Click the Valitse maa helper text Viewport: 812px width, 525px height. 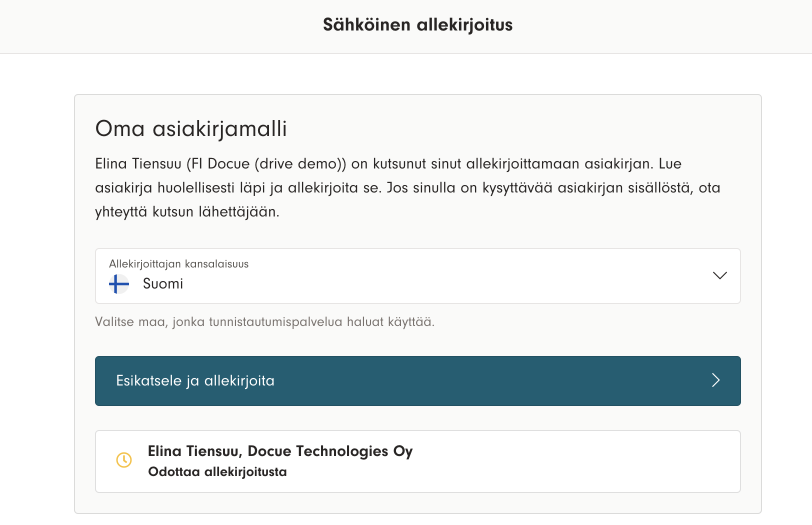point(264,322)
